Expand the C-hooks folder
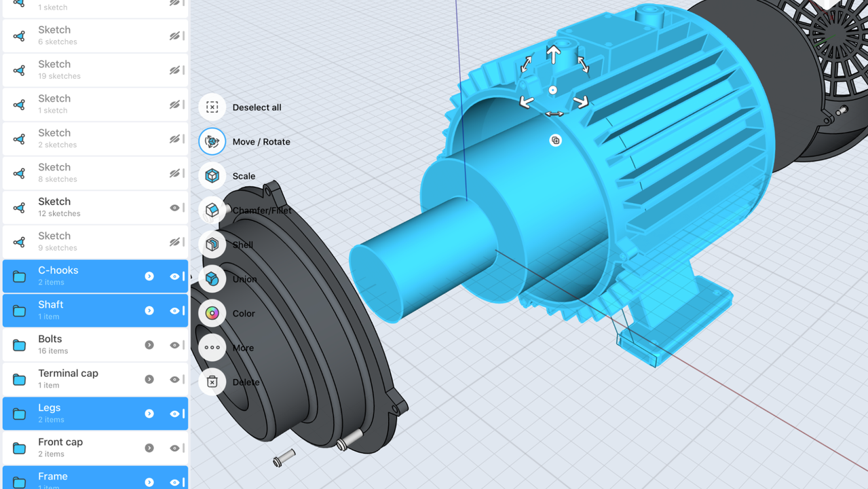Image resolution: width=868 pixels, height=489 pixels. point(149,276)
